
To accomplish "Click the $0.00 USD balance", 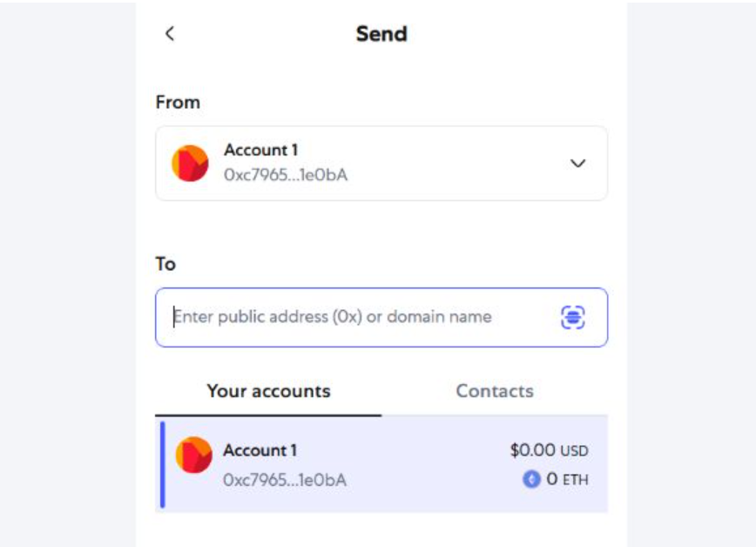I will pos(549,450).
